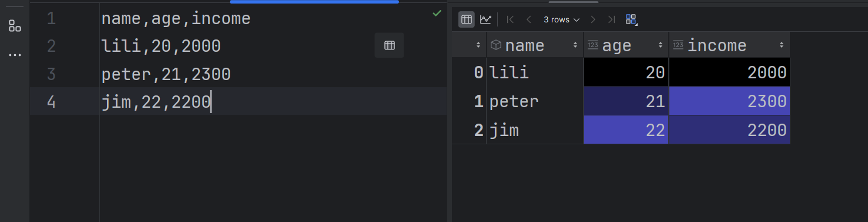Image resolution: width=868 pixels, height=222 pixels.
Task: Jump to last page of rows
Action: pyautogui.click(x=611, y=19)
